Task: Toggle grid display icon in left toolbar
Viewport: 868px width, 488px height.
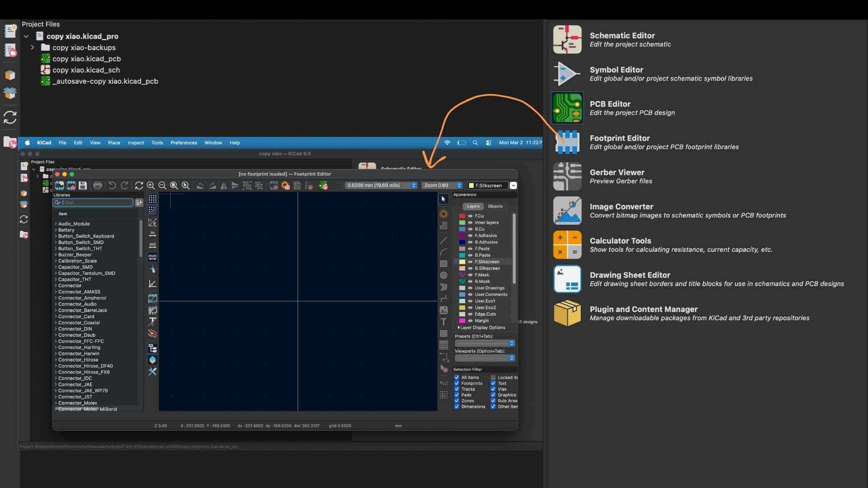Action: click(x=152, y=199)
